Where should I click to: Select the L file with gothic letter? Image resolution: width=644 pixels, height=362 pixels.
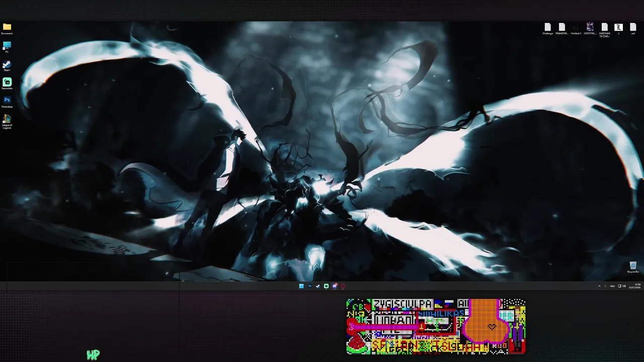click(619, 29)
